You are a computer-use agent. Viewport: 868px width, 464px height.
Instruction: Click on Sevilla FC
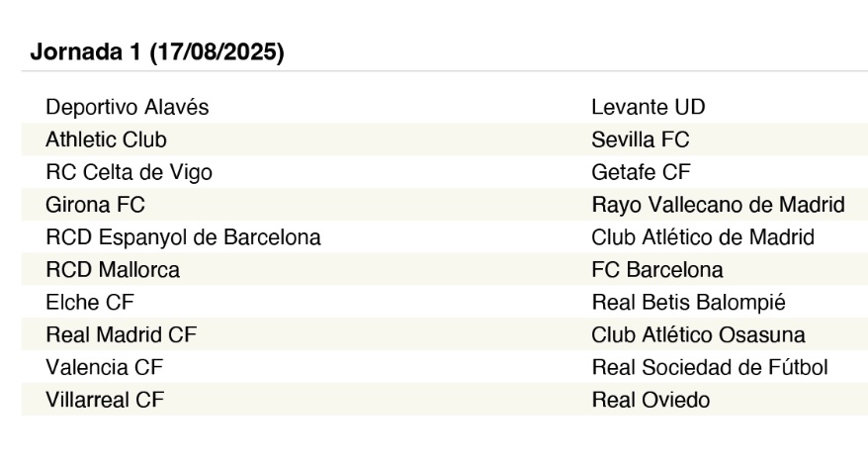[641, 139]
